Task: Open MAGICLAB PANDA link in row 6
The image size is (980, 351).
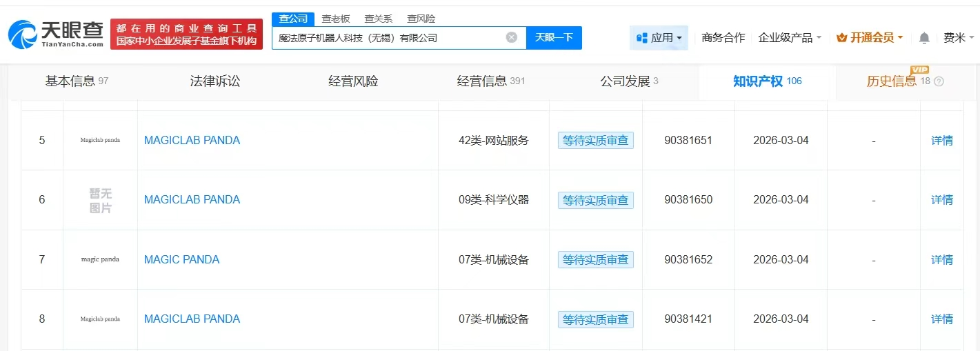Action: [x=192, y=200]
